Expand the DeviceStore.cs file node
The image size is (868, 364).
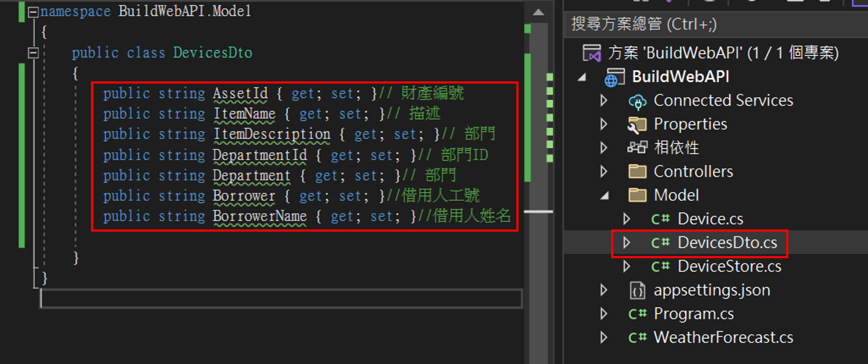click(627, 266)
